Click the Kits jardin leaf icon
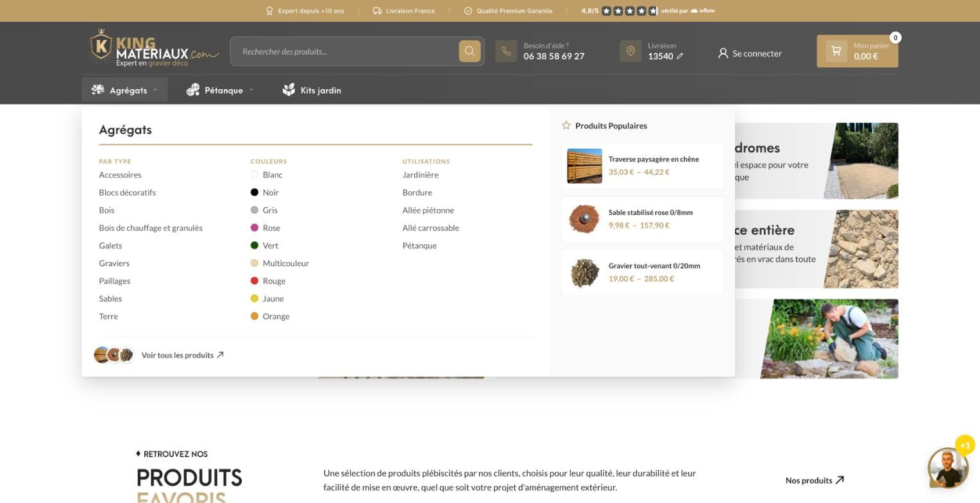This screenshot has height=503, width=980. (x=289, y=90)
